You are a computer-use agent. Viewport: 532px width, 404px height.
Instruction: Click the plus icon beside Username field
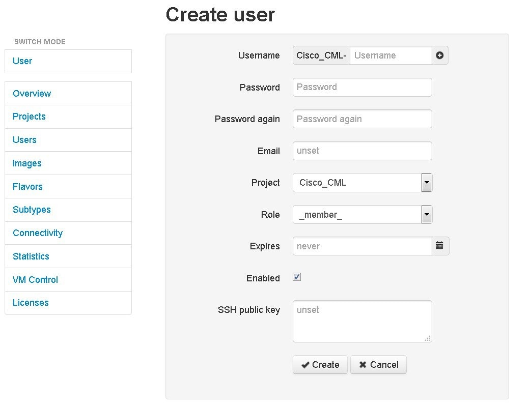tap(440, 55)
